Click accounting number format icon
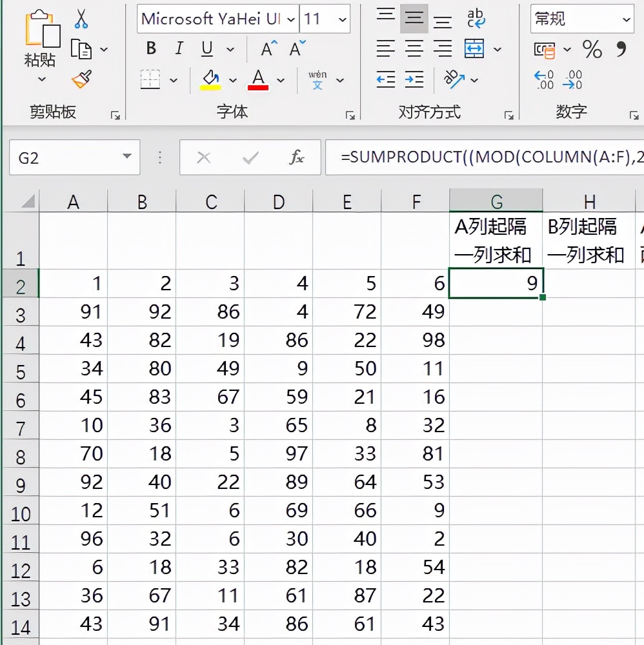This screenshot has width=644, height=645. [545, 50]
